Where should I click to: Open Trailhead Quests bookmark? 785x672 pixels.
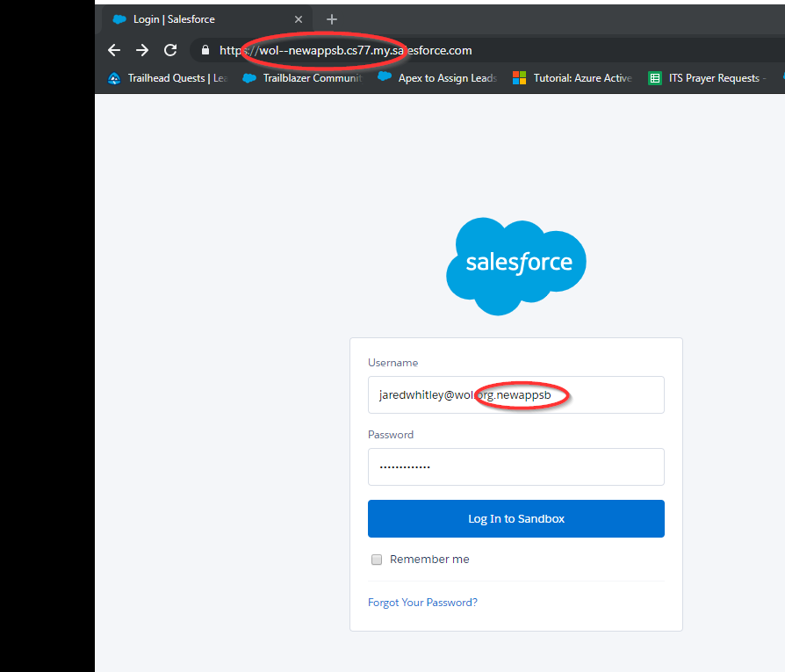(x=169, y=78)
